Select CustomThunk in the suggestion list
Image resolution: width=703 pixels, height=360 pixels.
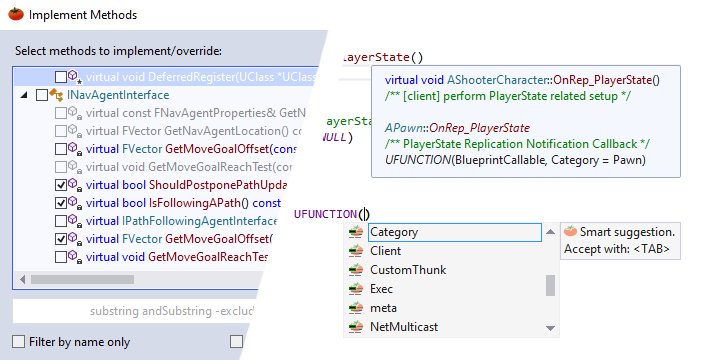[408, 270]
